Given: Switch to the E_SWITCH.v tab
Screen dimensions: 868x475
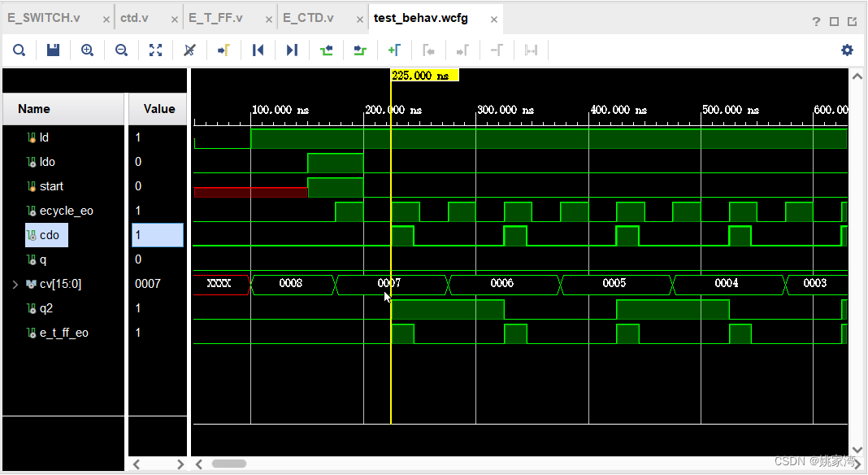Looking at the screenshot, I should tap(44, 18).
